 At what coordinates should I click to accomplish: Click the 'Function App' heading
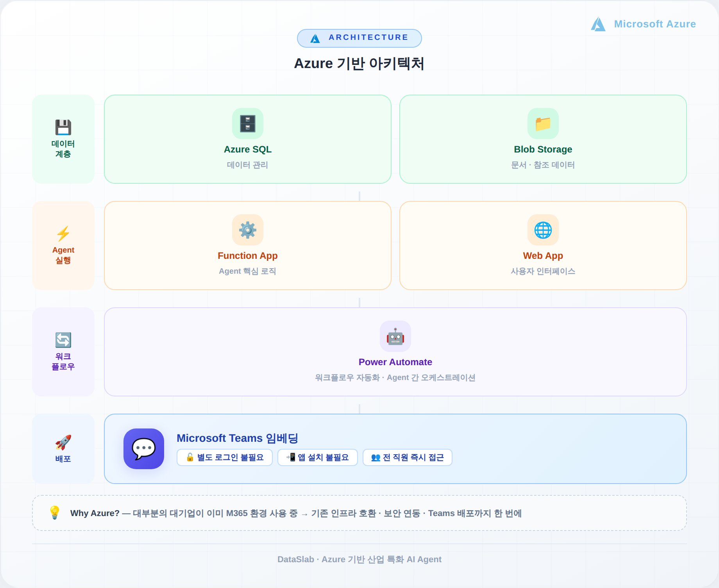coord(248,256)
